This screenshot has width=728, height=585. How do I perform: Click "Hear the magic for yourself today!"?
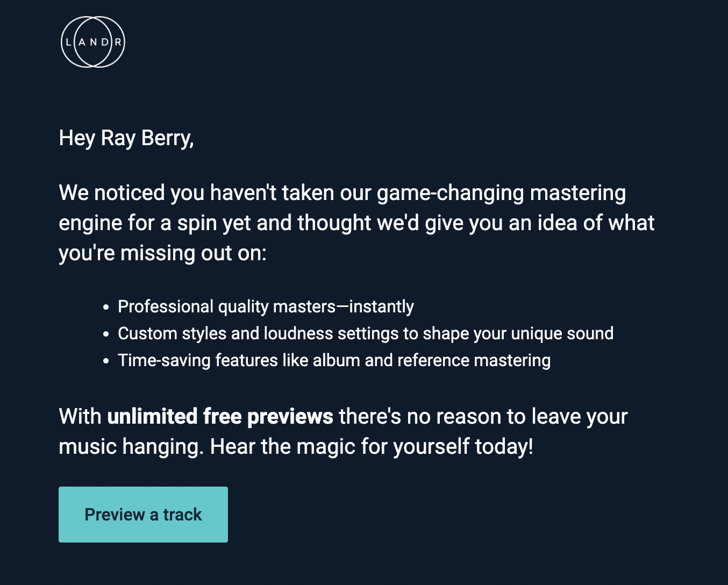(x=371, y=447)
